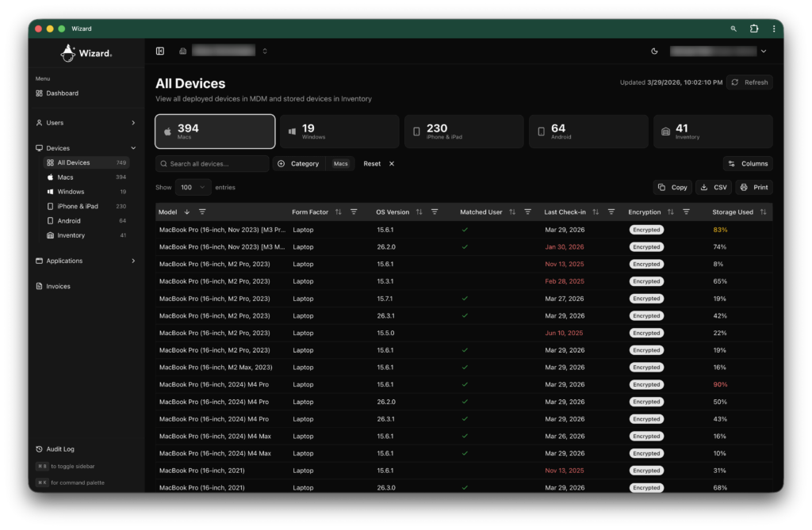Viewport: 812px width, 530px height.
Task: Export the table with CSV button
Action: 714,188
